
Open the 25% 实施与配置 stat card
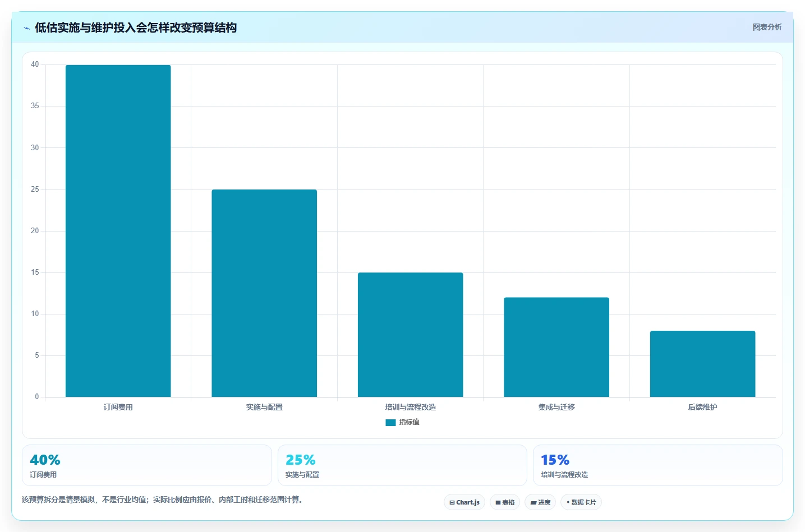coord(402,465)
